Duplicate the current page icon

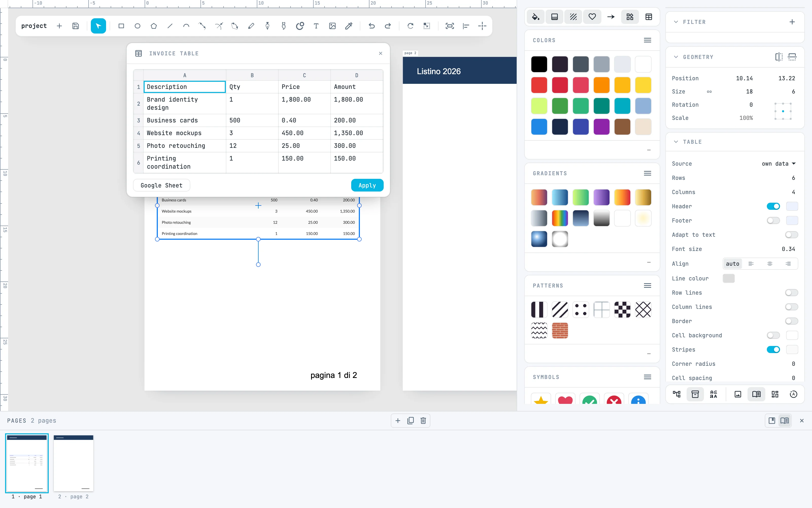410,420
